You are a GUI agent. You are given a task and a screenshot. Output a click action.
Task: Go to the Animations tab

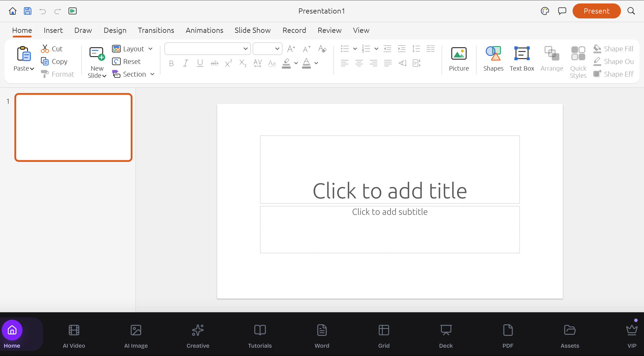tap(204, 30)
